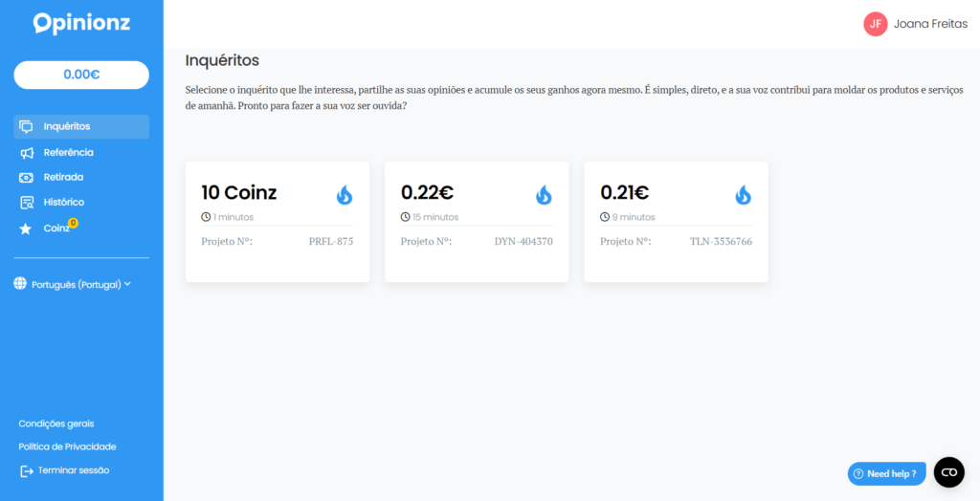
Task: Click the 15 minutos duration text
Action: [435, 217]
